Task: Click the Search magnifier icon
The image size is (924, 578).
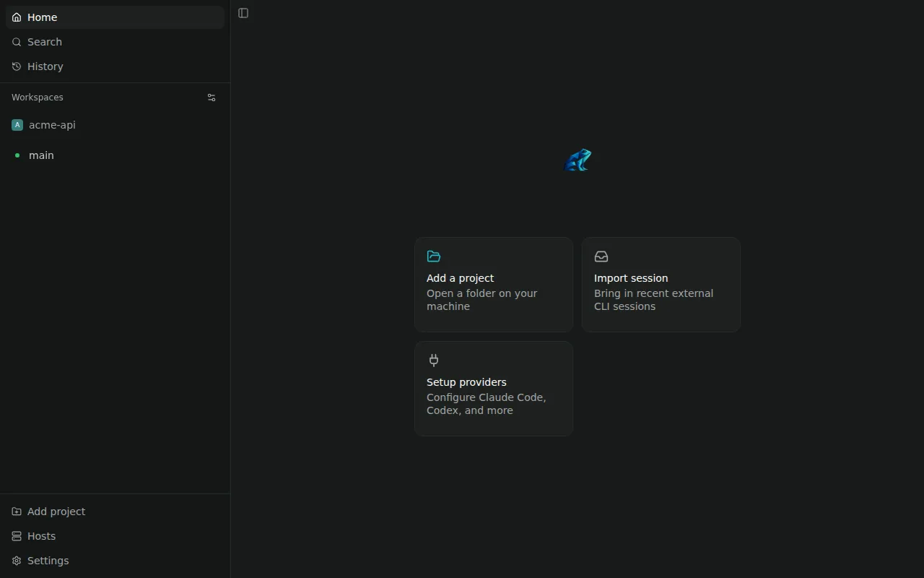Action: click(17, 42)
